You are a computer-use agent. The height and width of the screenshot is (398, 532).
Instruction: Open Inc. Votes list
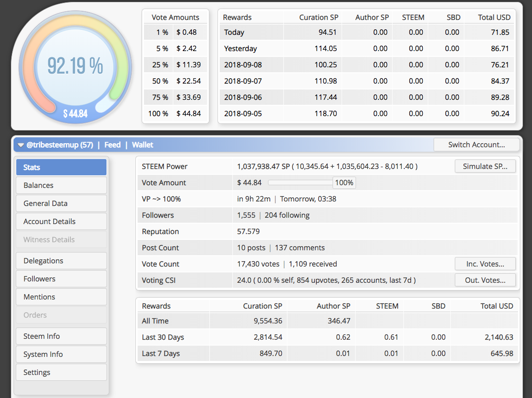coord(485,264)
